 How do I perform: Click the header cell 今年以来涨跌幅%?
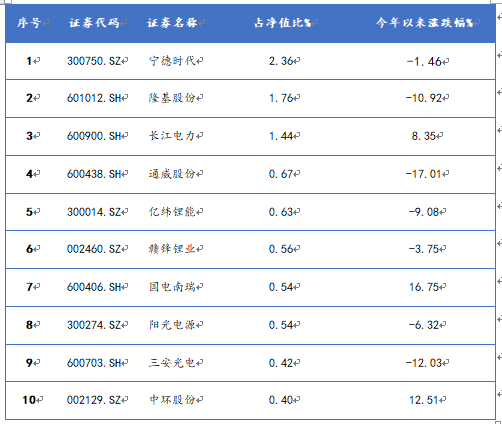(x=425, y=23)
